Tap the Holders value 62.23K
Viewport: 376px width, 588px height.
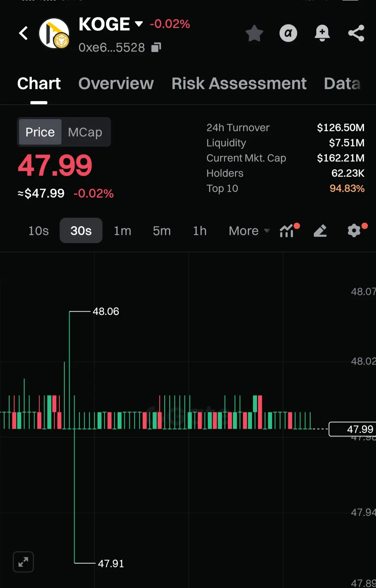coord(348,173)
